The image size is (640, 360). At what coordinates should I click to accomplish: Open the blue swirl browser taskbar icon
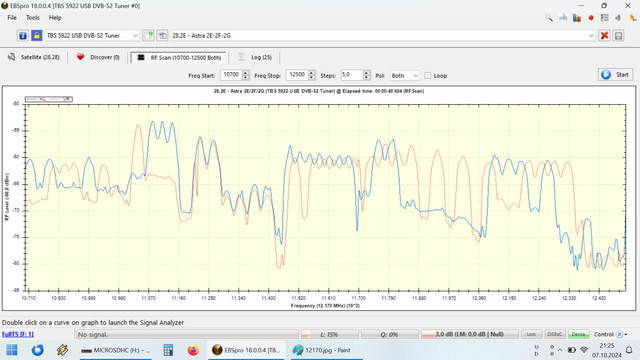click(38, 350)
